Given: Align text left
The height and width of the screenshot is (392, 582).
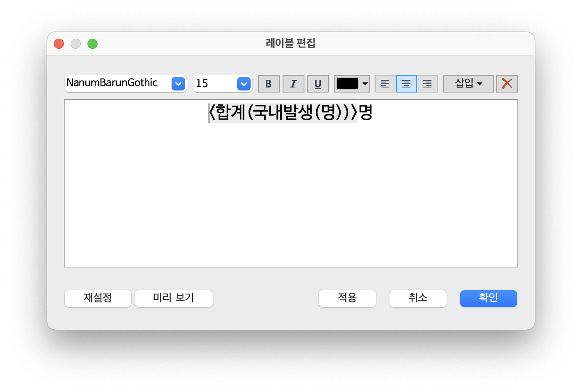Looking at the screenshot, I should (386, 84).
